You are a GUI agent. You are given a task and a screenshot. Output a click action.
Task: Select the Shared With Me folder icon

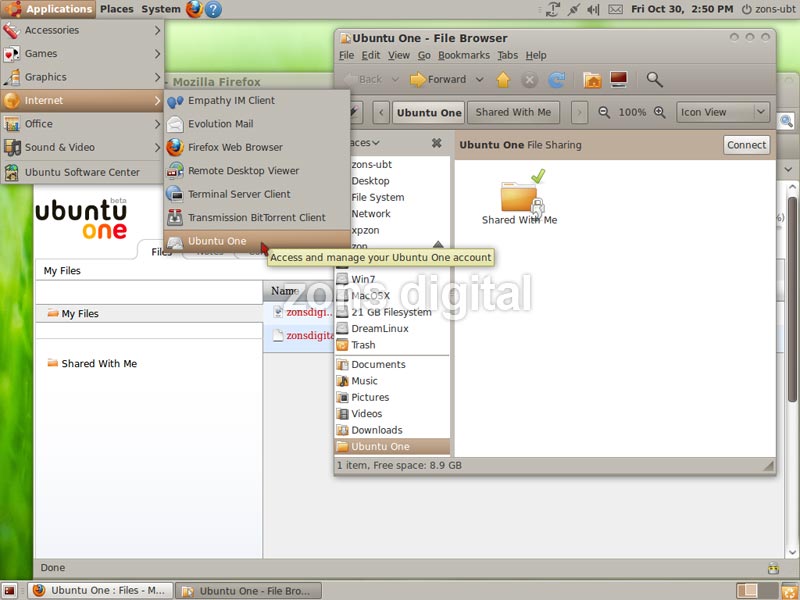[x=519, y=198]
